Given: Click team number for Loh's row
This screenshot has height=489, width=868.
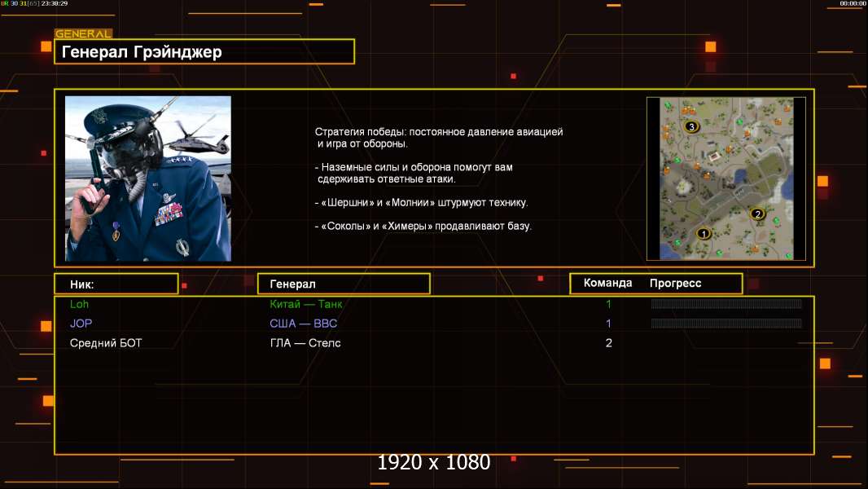Looking at the screenshot, I should (x=608, y=304).
